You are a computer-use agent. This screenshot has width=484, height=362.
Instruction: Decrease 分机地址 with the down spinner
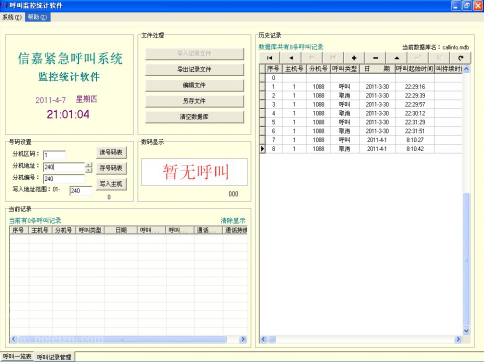(88, 170)
